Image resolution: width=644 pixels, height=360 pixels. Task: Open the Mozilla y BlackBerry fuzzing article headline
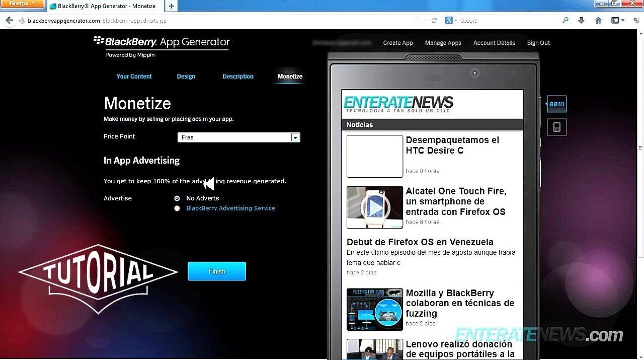[x=460, y=303]
